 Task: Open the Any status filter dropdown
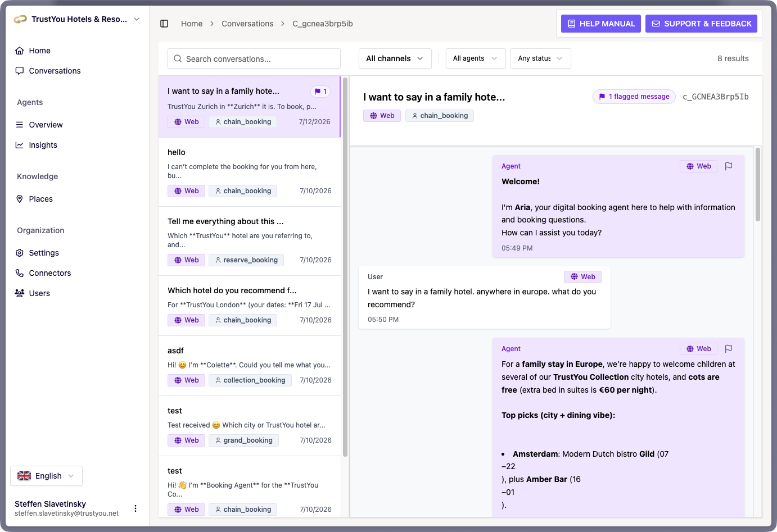point(541,58)
